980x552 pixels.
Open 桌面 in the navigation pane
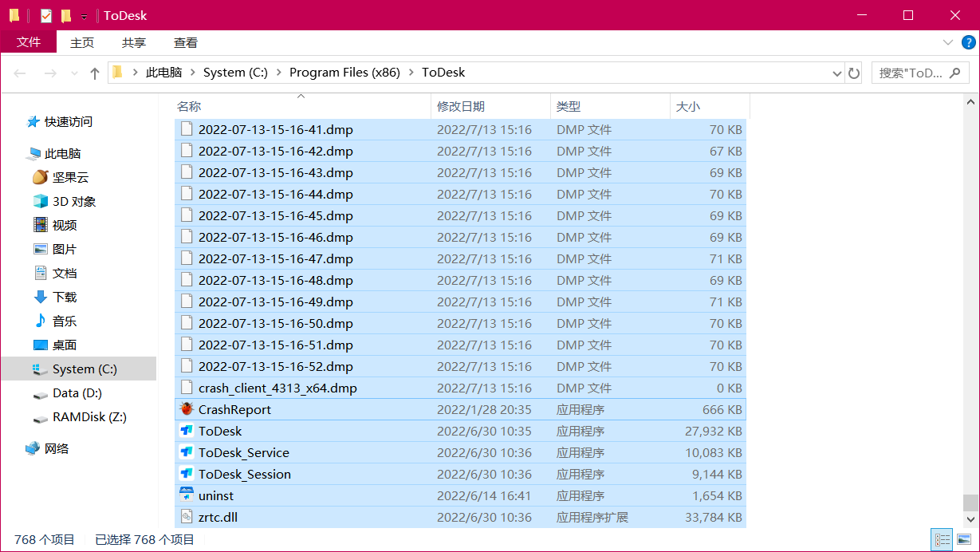(x=55, y=345)
